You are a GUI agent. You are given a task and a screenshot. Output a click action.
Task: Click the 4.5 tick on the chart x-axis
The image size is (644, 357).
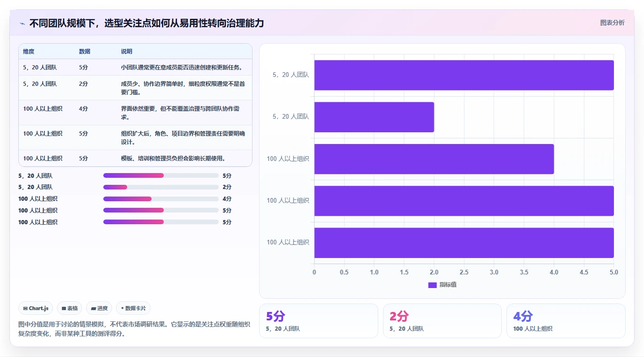[x=584, y=272]
